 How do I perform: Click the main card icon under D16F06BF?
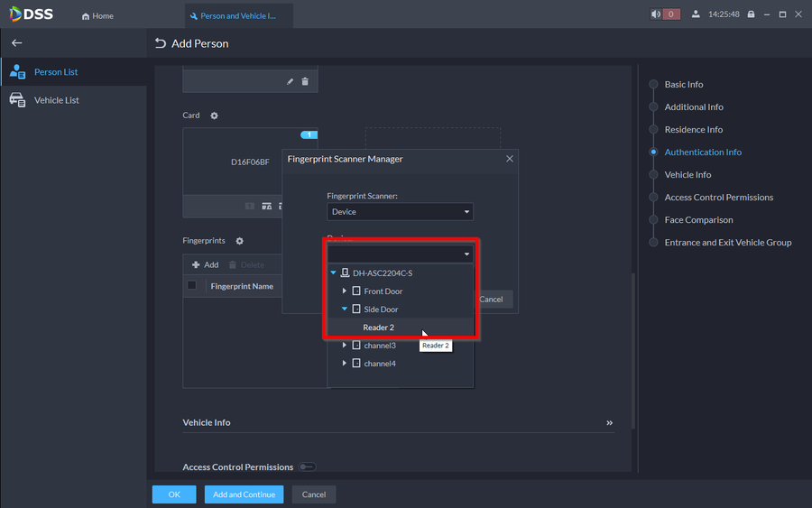pyautogui.click(x=250, y=206)
